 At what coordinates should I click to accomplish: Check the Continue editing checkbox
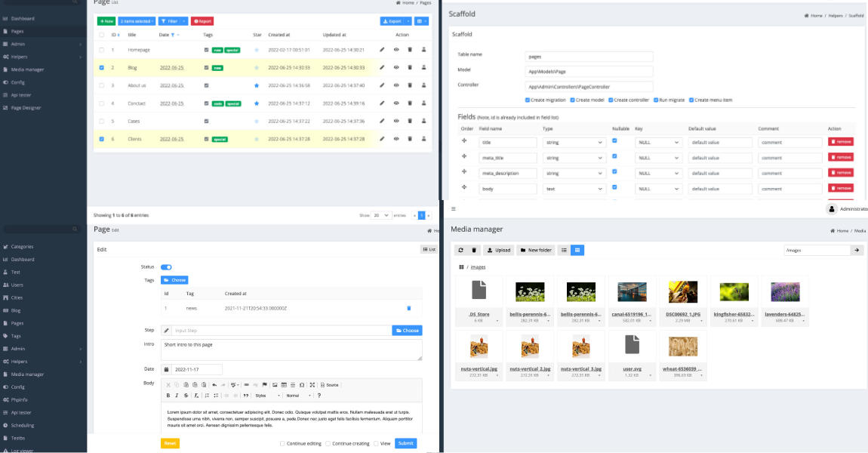[282, 443]
